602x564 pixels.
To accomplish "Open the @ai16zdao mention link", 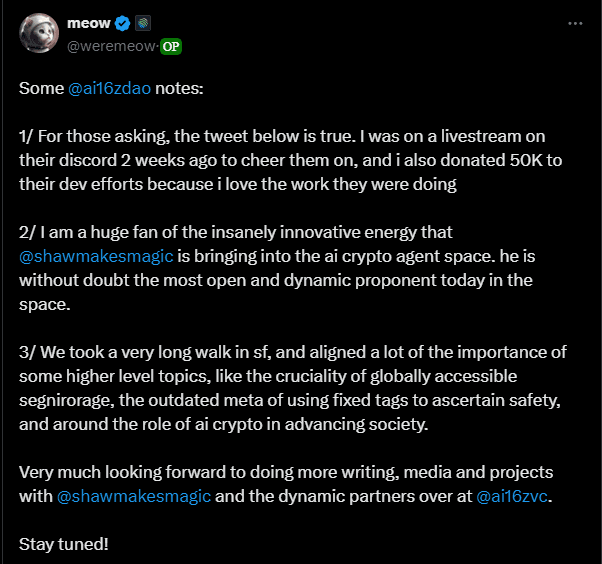I will coord(109,88).
